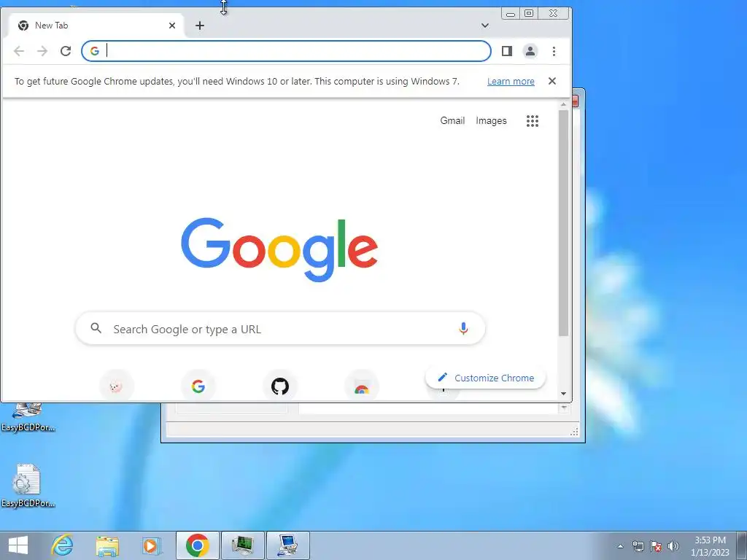The image size is (747, 560).
Task: Click Chrome icon in taskbar
Action: pos(198,545)
